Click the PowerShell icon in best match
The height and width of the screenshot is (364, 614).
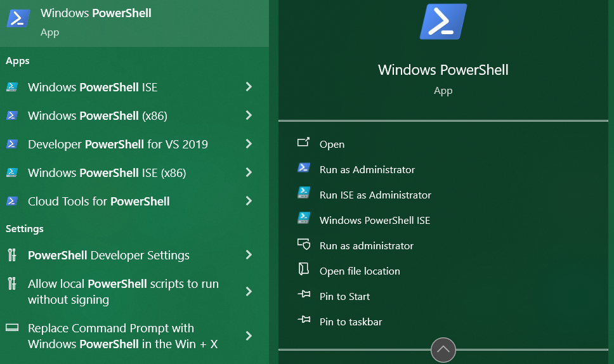pyautogui.click(x=18, y=18)
